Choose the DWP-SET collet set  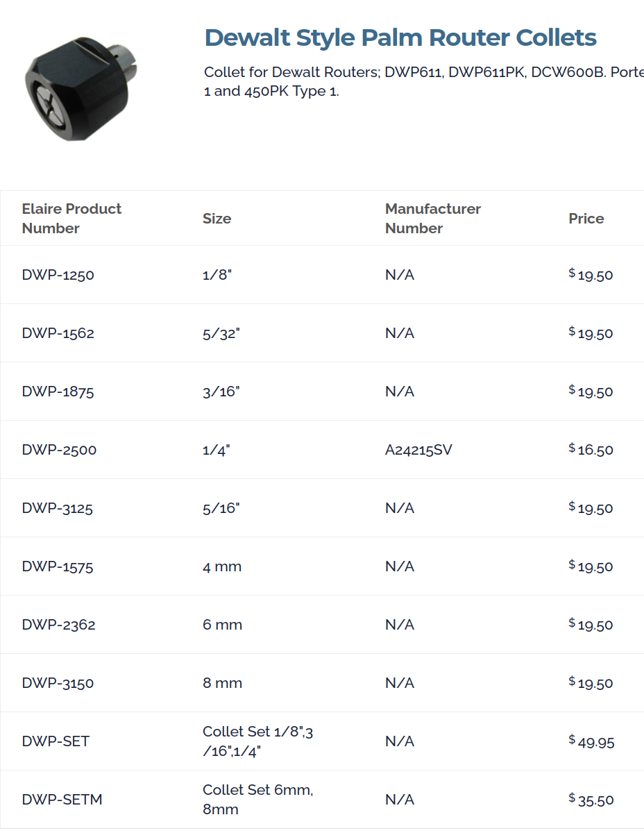coord(322,741)
